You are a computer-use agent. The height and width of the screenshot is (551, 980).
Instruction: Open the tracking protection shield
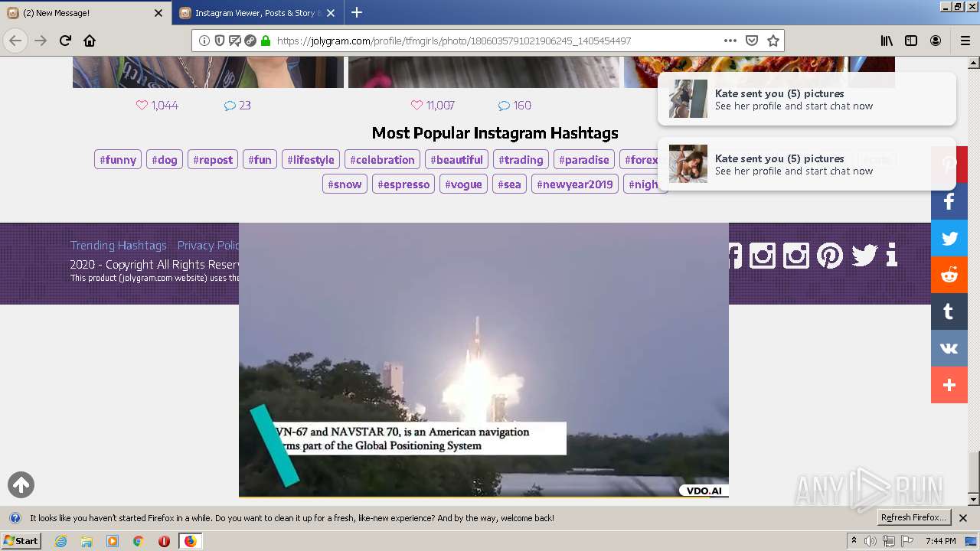pos(220,41)
